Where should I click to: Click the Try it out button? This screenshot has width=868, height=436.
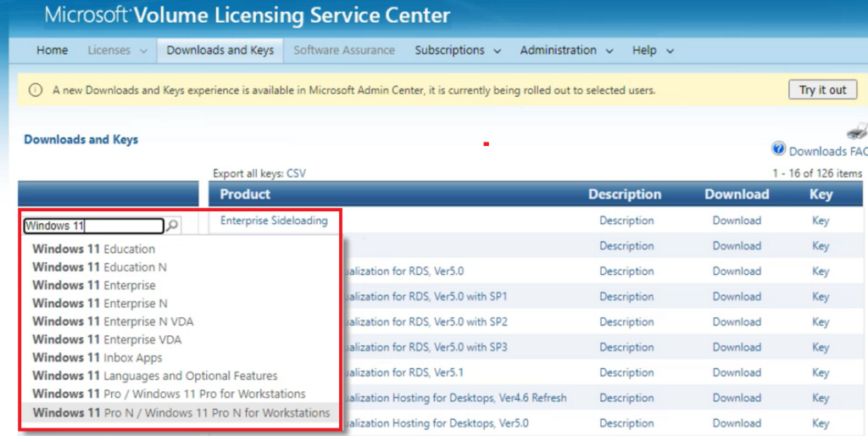822,90
